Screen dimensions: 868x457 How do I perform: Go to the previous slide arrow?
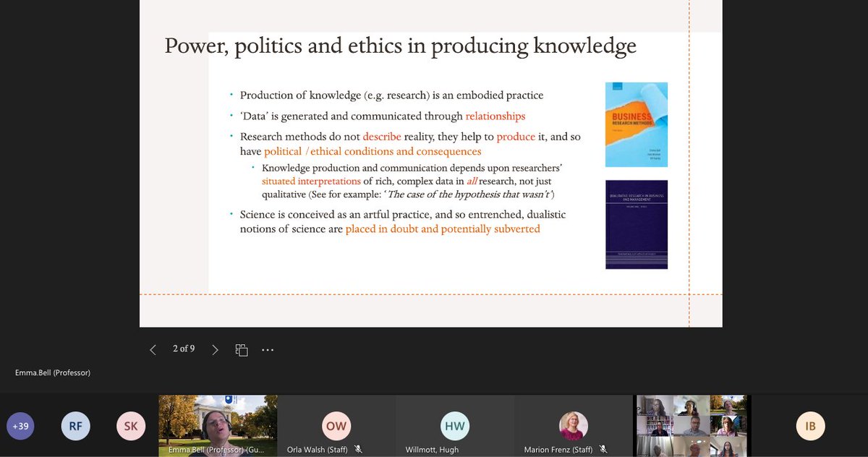pyautogui.click(x=153, y=350)
